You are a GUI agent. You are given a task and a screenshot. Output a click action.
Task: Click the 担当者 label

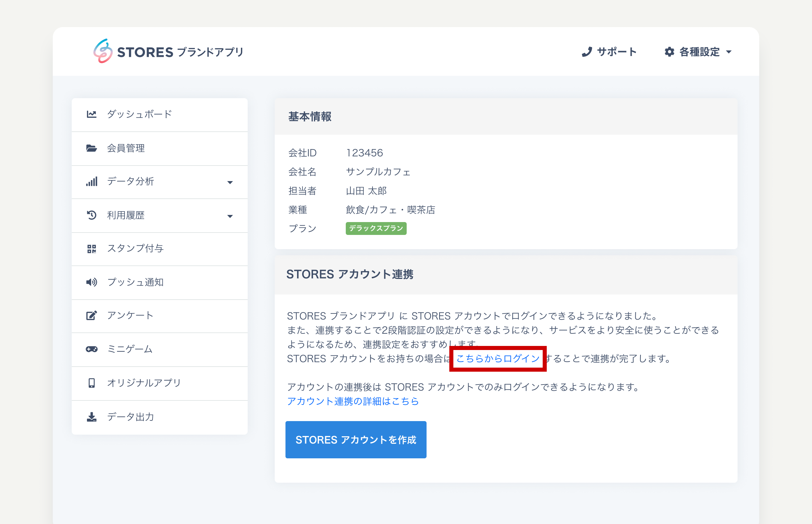[302, 191]
